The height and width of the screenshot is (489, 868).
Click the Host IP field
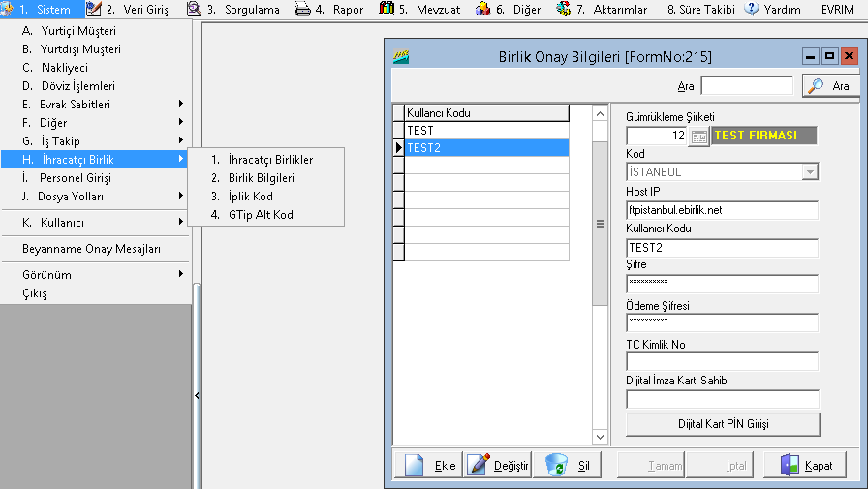[x=722, y=210]
